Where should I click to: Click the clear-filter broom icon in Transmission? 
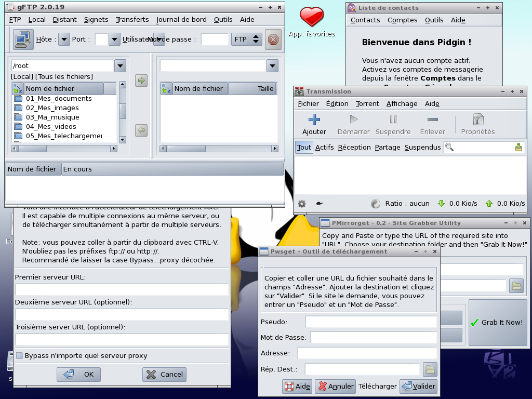(518, 147)
